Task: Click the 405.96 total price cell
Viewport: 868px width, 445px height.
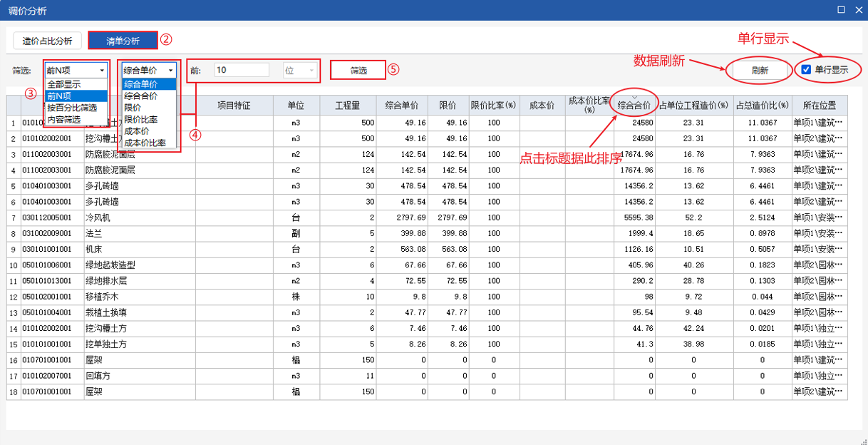Action: [x=634, y=265]
